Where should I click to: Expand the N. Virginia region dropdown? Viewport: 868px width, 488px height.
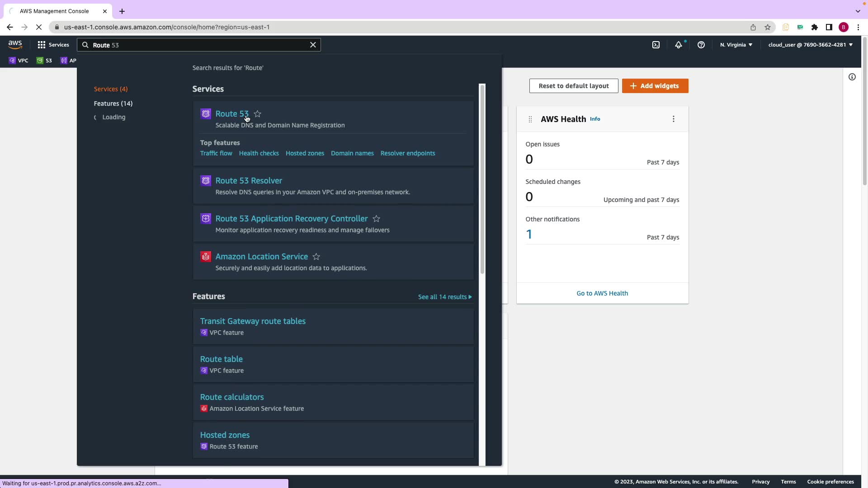(736, 45)
